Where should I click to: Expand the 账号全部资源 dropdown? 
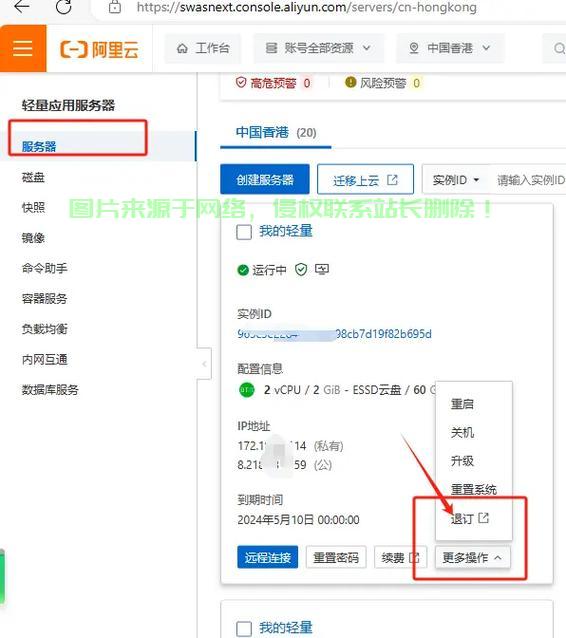[319, 48]
